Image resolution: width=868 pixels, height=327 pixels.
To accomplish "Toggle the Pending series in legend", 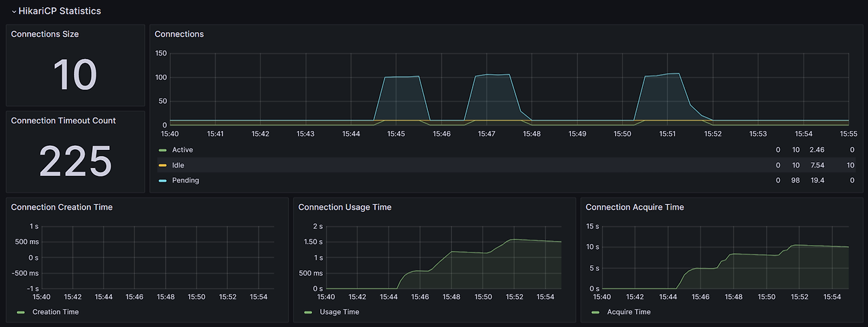I will click(x=185, y=180).
